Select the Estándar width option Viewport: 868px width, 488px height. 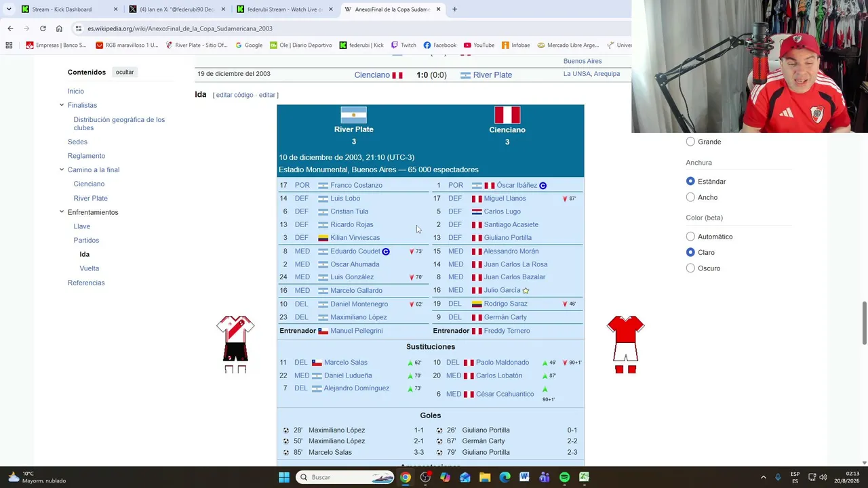click(690, 182)
